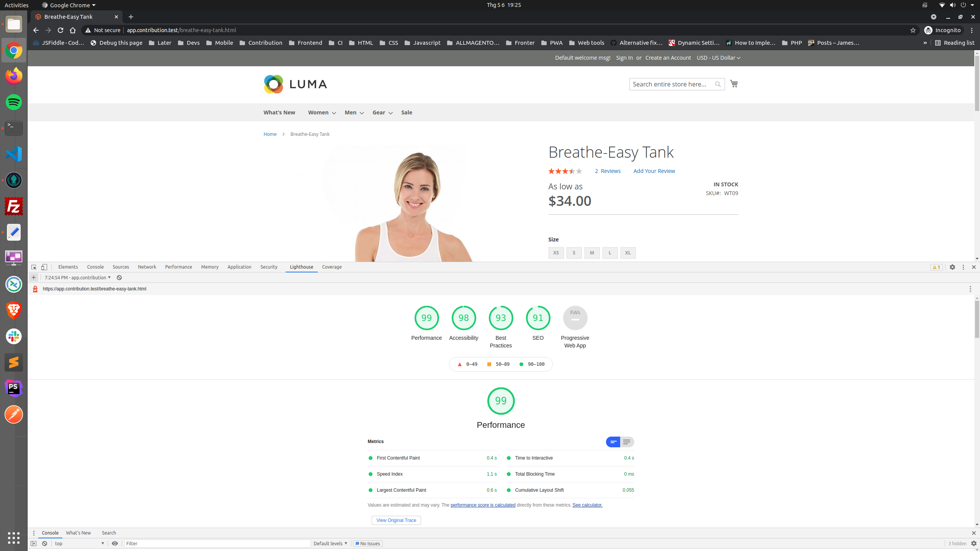This screenshot has height=551, width=980.
Task: Open the top JavaScript context dropdown
Action: pyautogui.click(x=79, y=543)
